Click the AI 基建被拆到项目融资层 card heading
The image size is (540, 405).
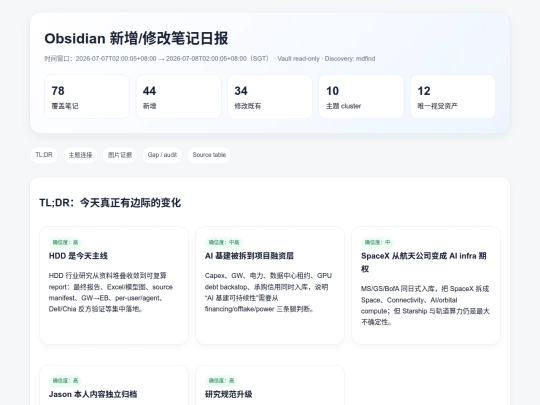[249, 256]
